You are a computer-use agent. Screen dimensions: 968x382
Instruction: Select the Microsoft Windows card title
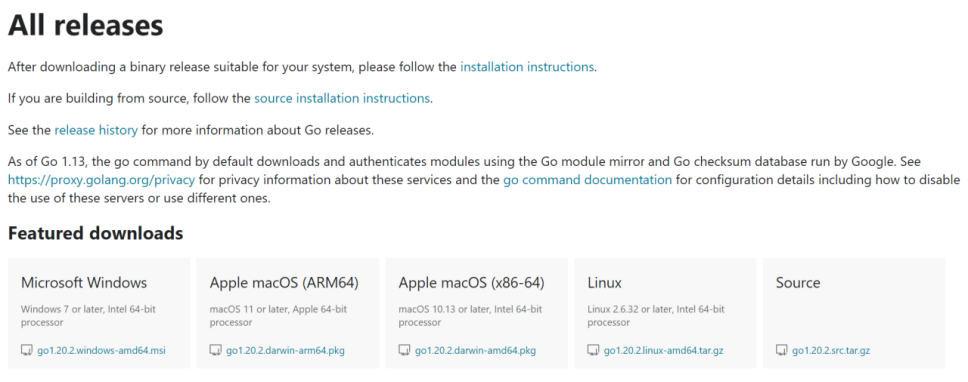click(84, 283)
